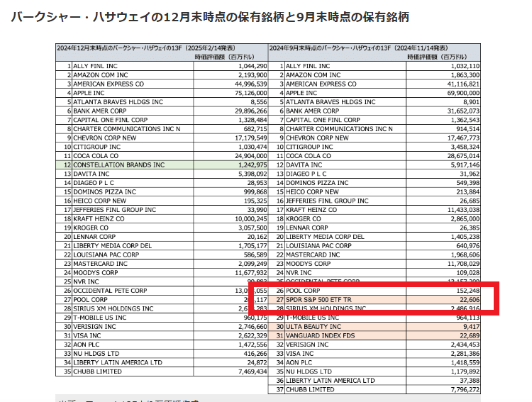
Task: Click Verisign value 2,434,453
Action: click(x=465, y=345)
